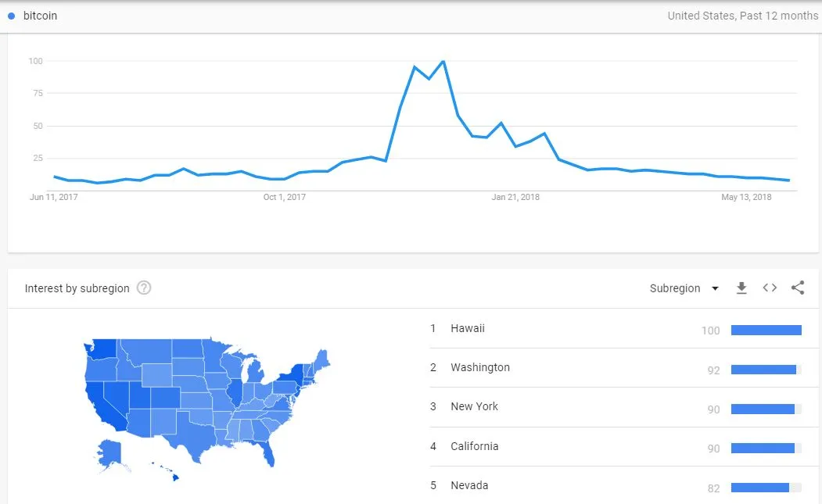Image resolution: width=822 pixels, height=504 pixels.
Task: Click the blue bitcoin legend dot
Action: 11,16
